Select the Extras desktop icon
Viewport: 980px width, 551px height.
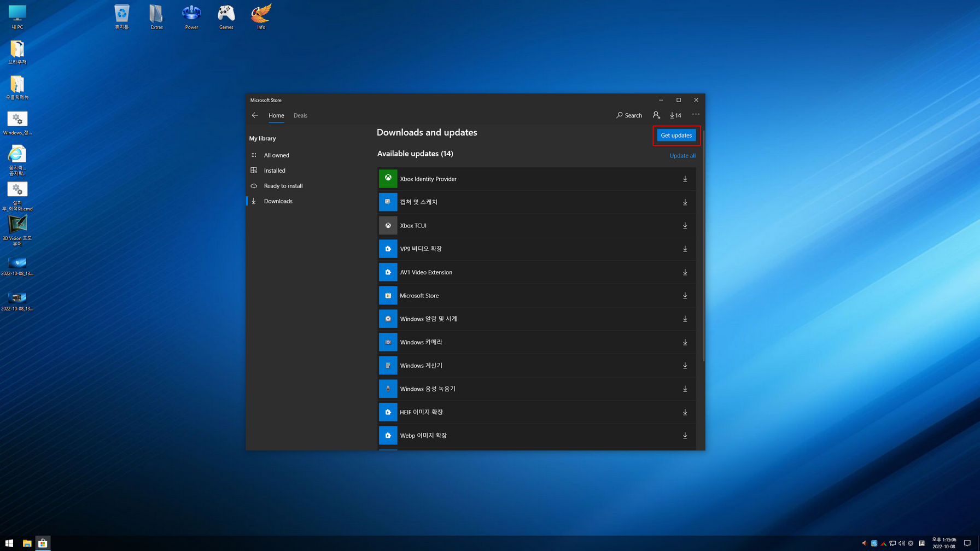[156, 17]
